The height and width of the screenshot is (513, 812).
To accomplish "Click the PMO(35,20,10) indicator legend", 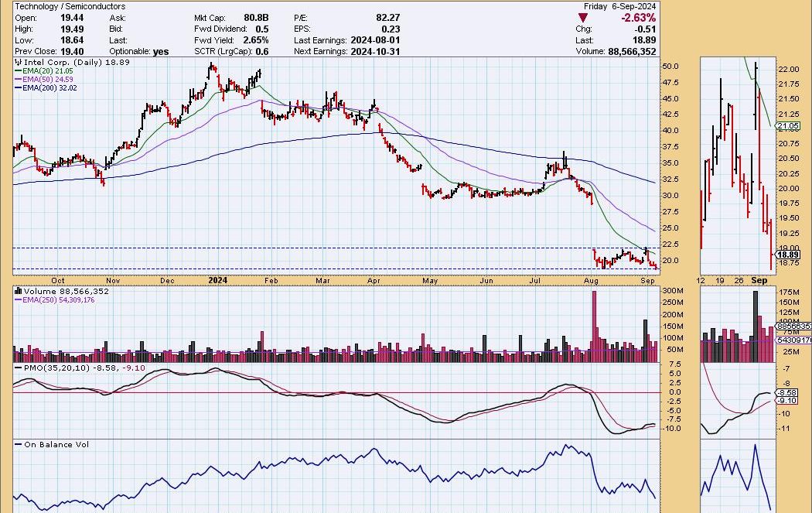I will (80, 368).
